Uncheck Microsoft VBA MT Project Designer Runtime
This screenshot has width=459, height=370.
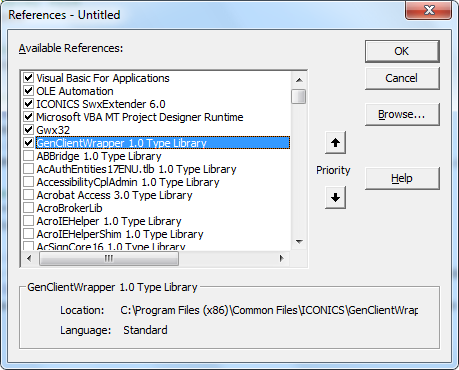tap(29, 117)
